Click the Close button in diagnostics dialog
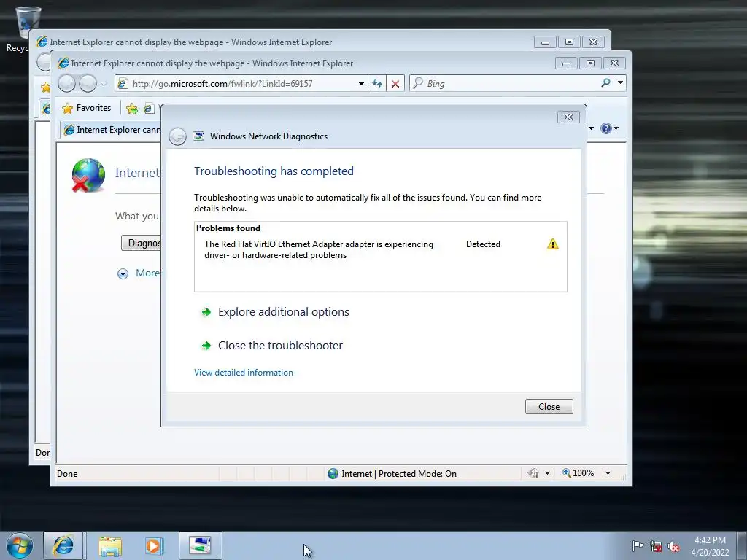The width and height of the screenshot is (747, 560). tap(549, 407)
